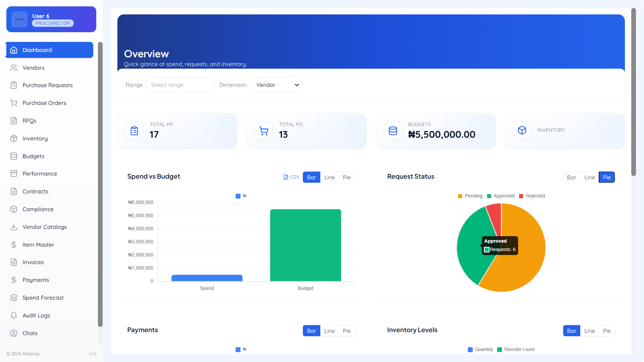Viewport: 644px width, 362px height.
Task: Click the Spend Forecast layers icon
Action: pos(14,298)
